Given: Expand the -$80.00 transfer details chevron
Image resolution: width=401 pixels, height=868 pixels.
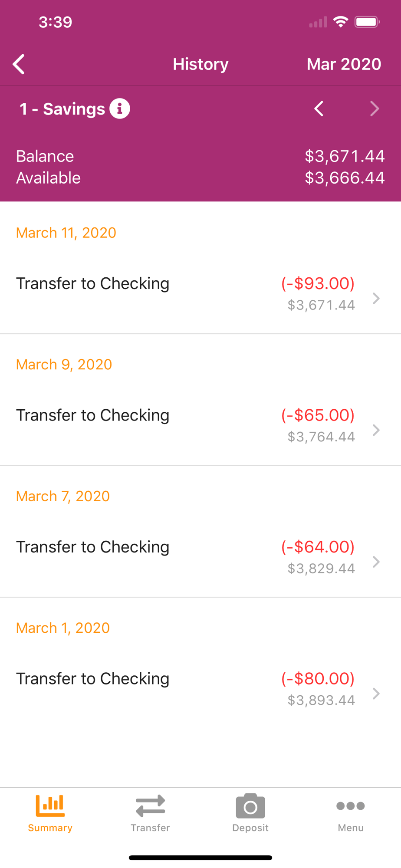Looking at the screenshot, I should tap(376, 694).
